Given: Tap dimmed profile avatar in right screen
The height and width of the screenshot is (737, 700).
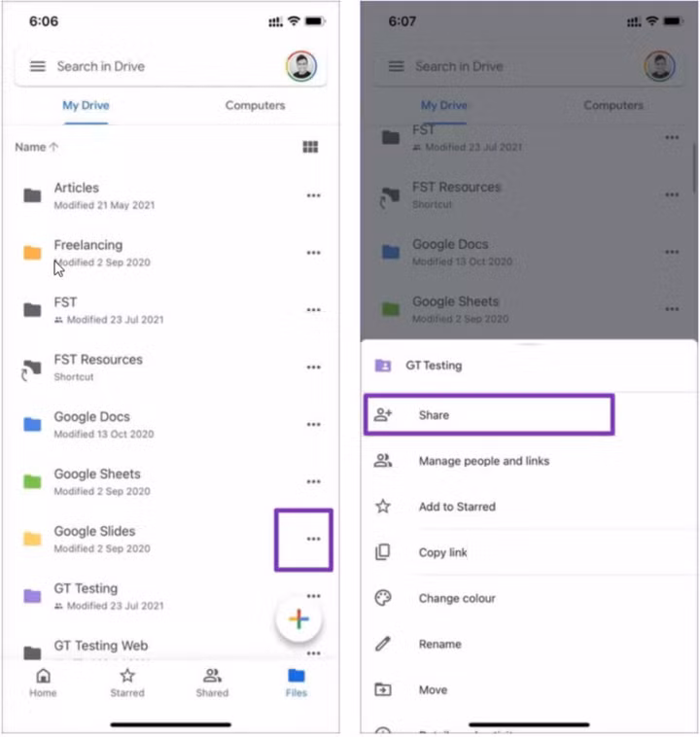Looking at the screenshot, I should click(x=659, y=66).
